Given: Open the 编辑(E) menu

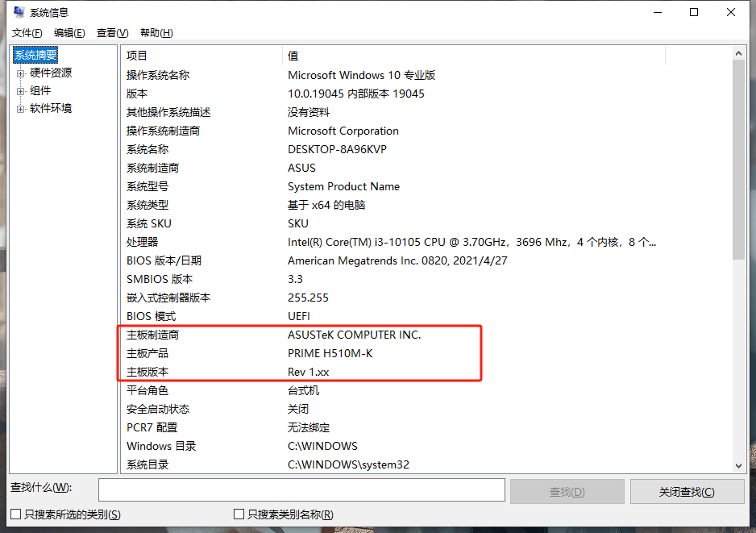Looking at the screenshot, I should pyautogui.click(x=69, y=33).
